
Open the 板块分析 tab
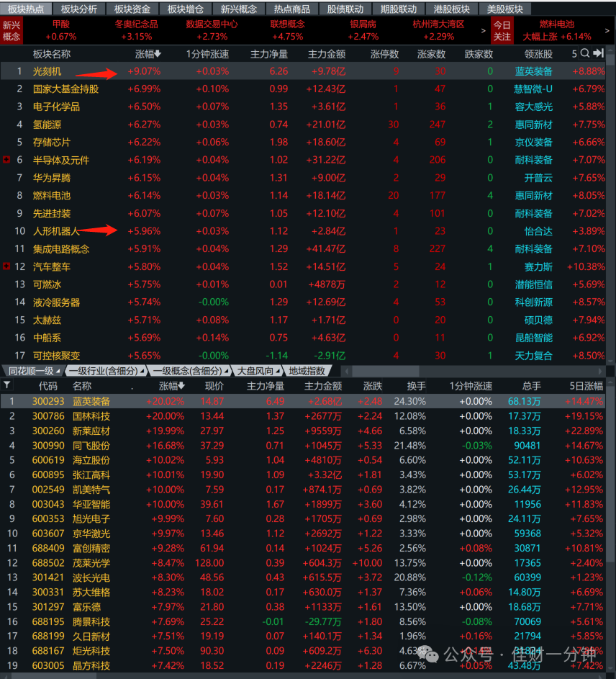tap(79, 9)
